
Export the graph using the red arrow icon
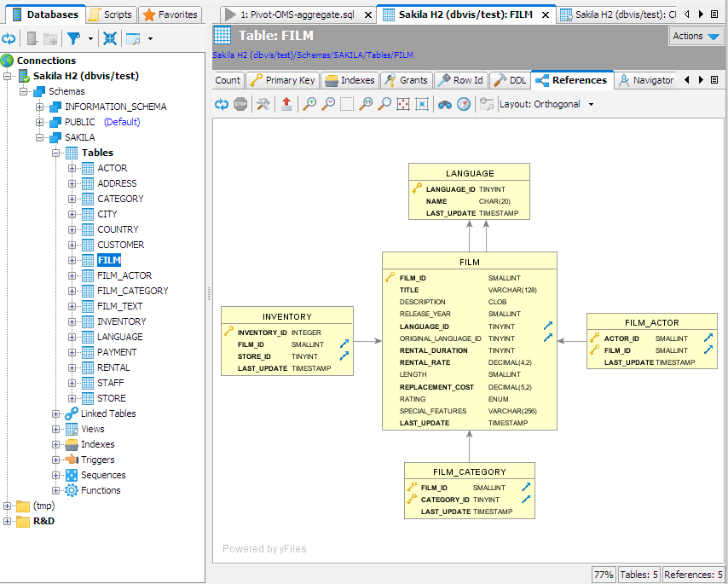(x=286, y=104)
